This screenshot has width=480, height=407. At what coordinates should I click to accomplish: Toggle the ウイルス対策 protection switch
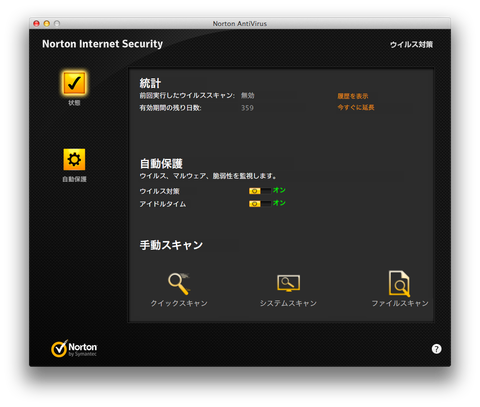pyautogui.click(x=260, y=191)
